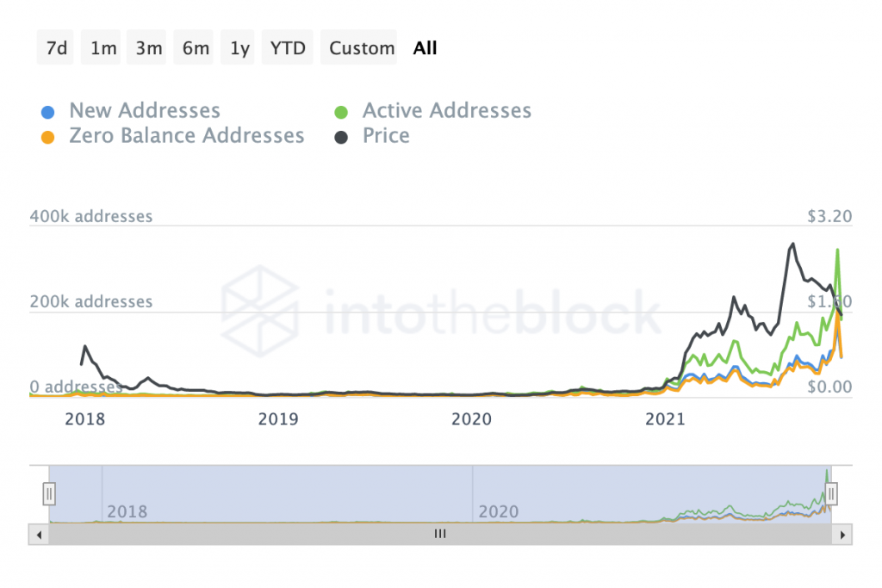Open the Custom date range
The width and height of the screenshot is (882, 588).
(362, 48)
